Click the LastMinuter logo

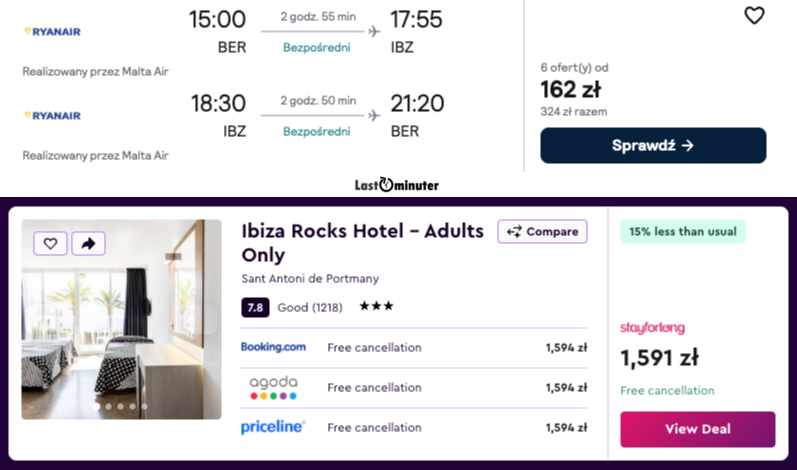click(397, 185)
